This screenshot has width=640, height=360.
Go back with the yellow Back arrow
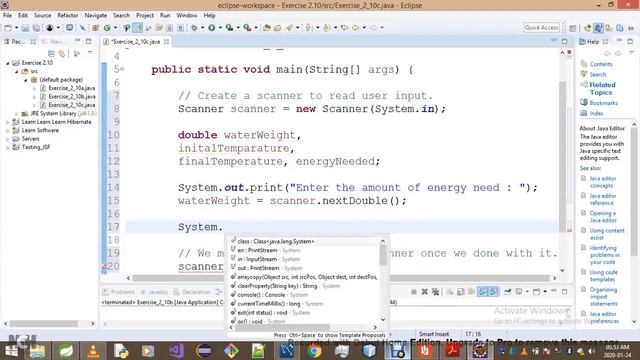click(355, 28)
